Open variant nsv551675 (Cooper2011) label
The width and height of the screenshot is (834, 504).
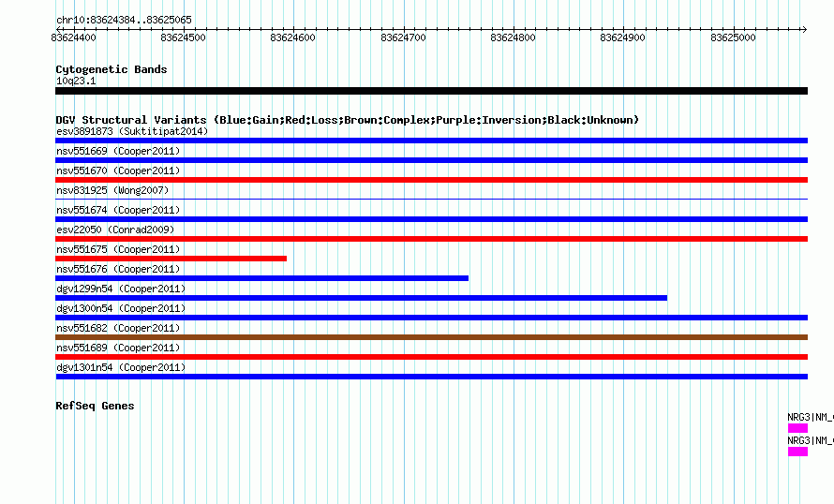(x=118, y=249)
